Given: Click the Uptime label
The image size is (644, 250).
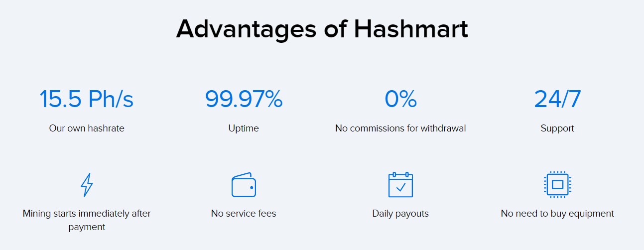Looking at the screenshot, I should 244,128.
